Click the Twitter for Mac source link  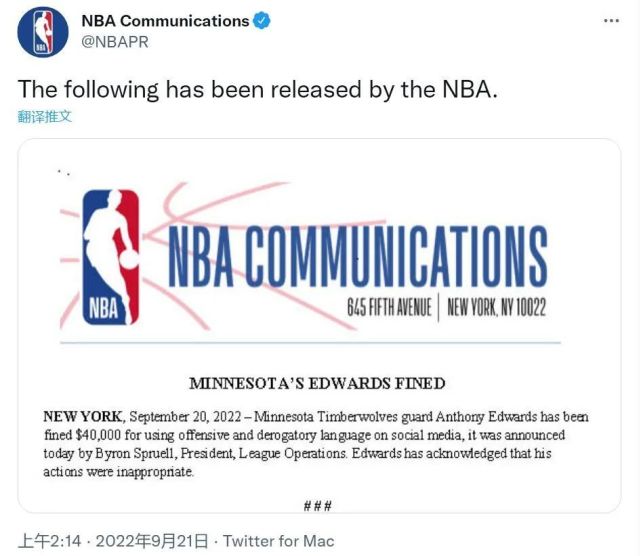(278, 541)
